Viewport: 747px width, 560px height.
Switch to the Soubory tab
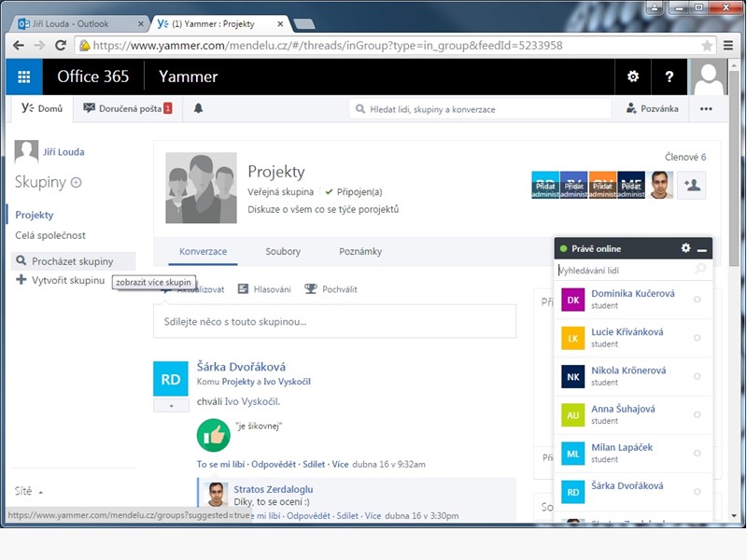[x=283, y=251]
